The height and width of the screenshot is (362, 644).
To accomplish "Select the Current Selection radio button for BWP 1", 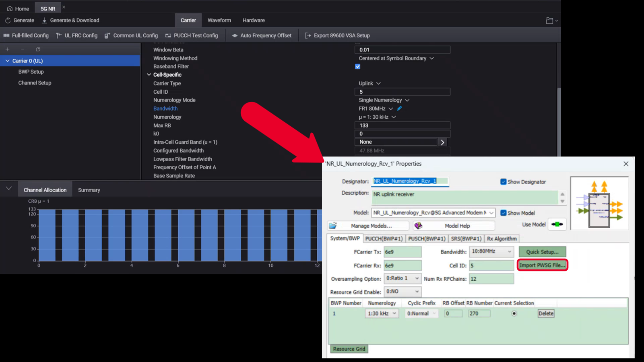I will [x=514, y=313].
